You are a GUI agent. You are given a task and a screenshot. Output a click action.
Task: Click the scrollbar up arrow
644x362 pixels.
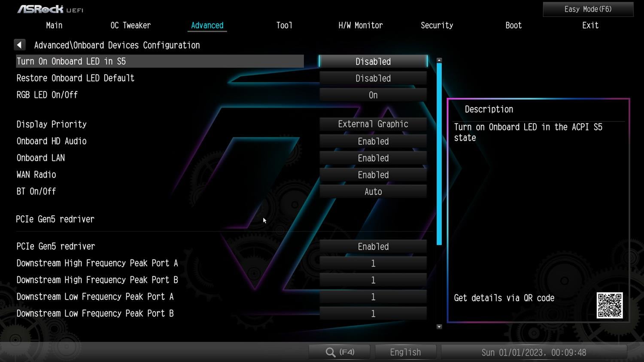pyautogui.click(x=439, y=60)
